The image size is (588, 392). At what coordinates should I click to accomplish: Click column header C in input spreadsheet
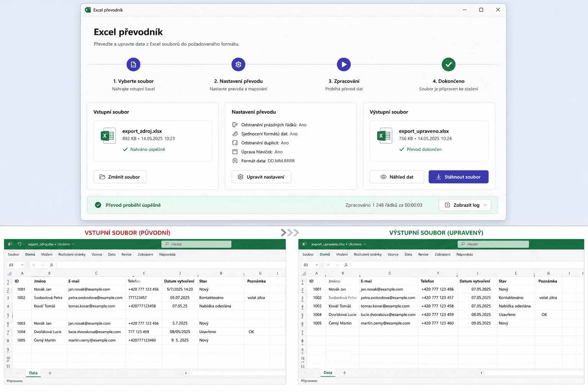click(96, 273)
